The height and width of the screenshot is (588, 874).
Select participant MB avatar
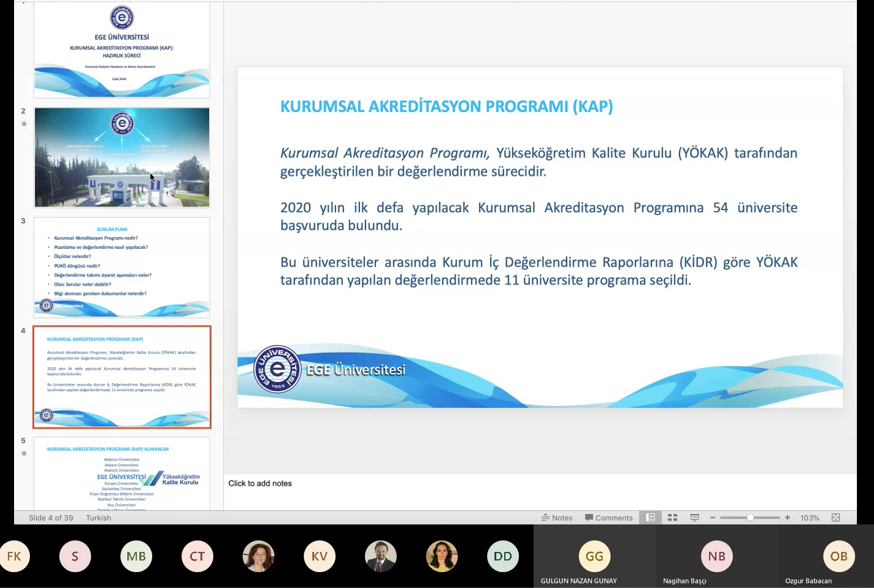(x=136, y=556)
